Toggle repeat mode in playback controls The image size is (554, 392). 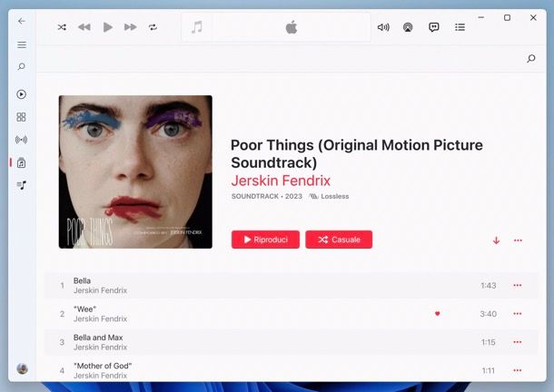tap(153, 27)
